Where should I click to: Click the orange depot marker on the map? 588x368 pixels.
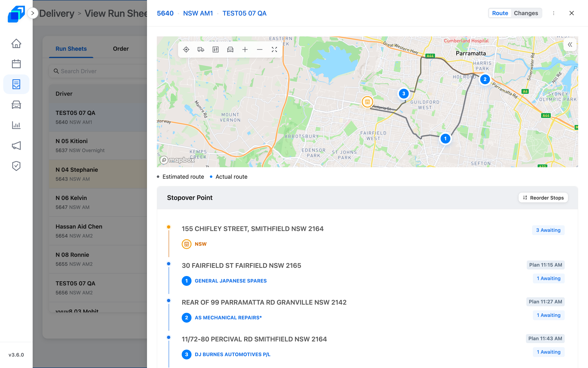tap(367, 102)
